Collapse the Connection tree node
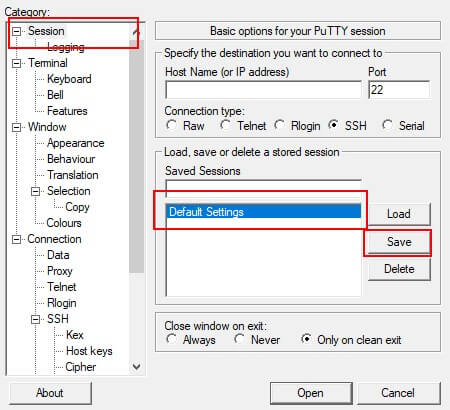This screenshot has width=450, height=410. tap(16, 239)
